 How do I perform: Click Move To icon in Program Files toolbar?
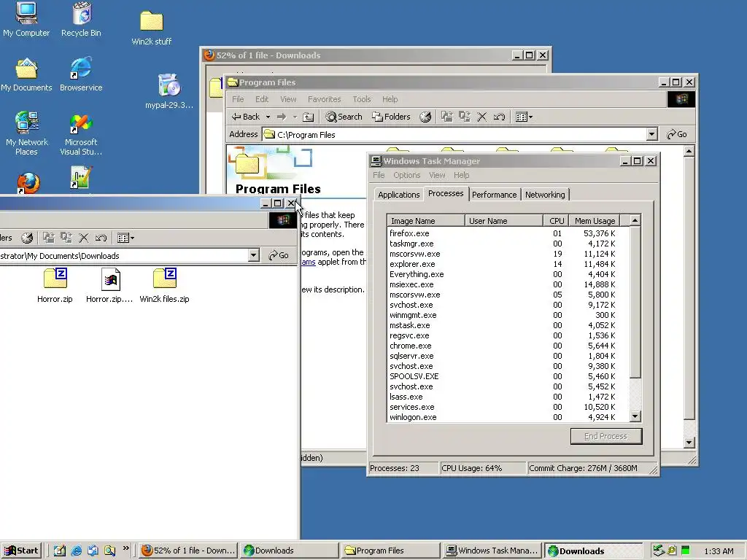(446, 117)
